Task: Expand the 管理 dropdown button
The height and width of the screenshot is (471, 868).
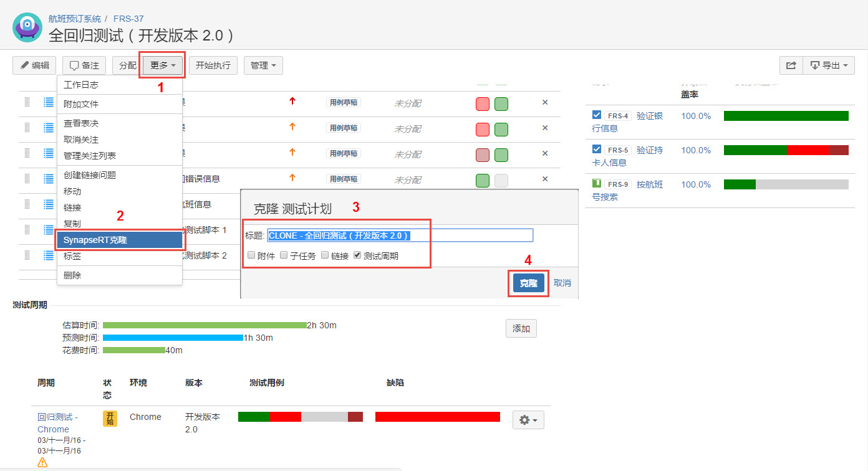Action: (263, 65)
